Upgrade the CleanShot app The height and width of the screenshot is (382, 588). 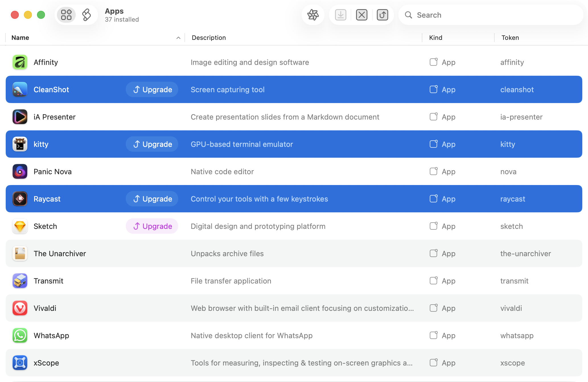[152, 89]
